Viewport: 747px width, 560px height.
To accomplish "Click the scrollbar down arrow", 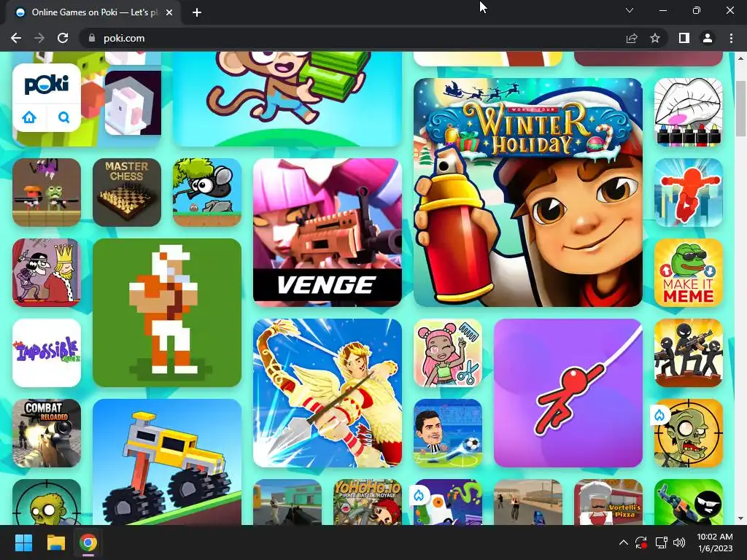I will [x=740, y=518].
